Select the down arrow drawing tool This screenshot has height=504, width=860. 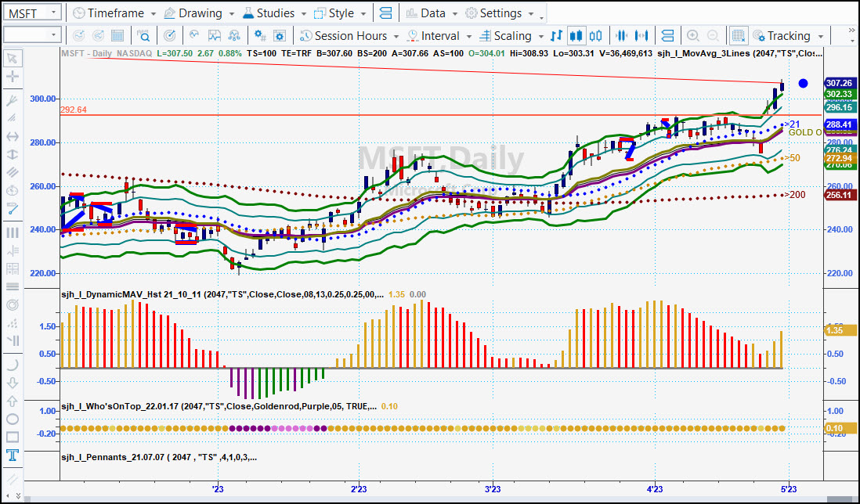pos(12,383)
